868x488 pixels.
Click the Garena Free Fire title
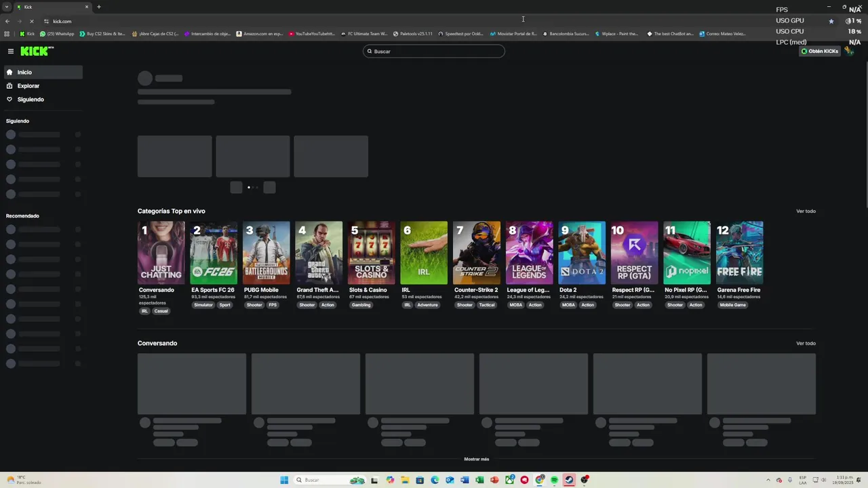point(738,290)
